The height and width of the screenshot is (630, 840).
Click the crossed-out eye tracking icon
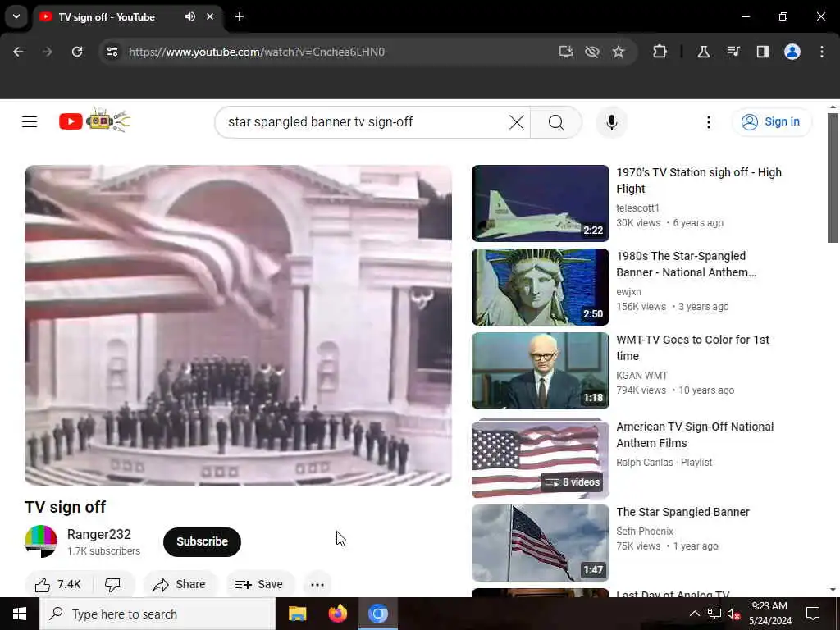point(592,52)
